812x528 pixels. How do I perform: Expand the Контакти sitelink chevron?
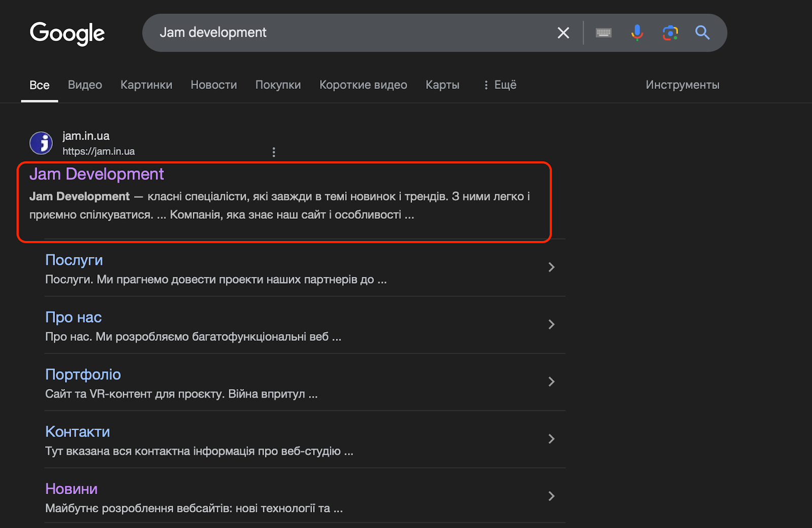tap(552, 439)
